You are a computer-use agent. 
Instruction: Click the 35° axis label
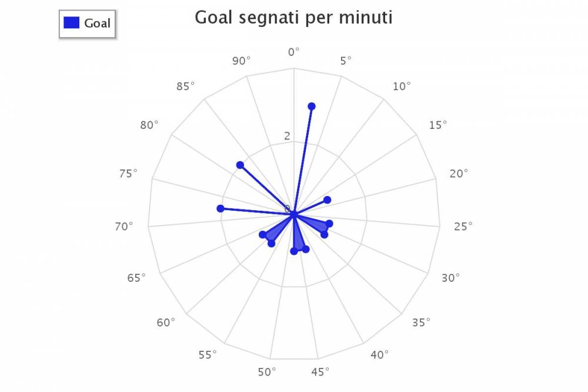[421, 323]
